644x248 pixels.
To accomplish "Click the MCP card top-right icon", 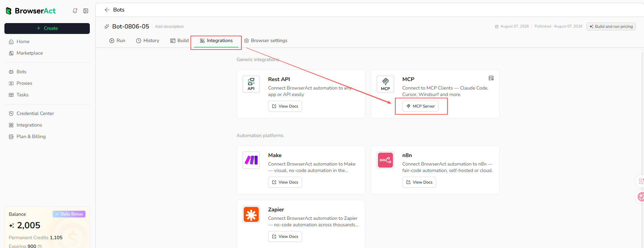I will tap(491, 78).
